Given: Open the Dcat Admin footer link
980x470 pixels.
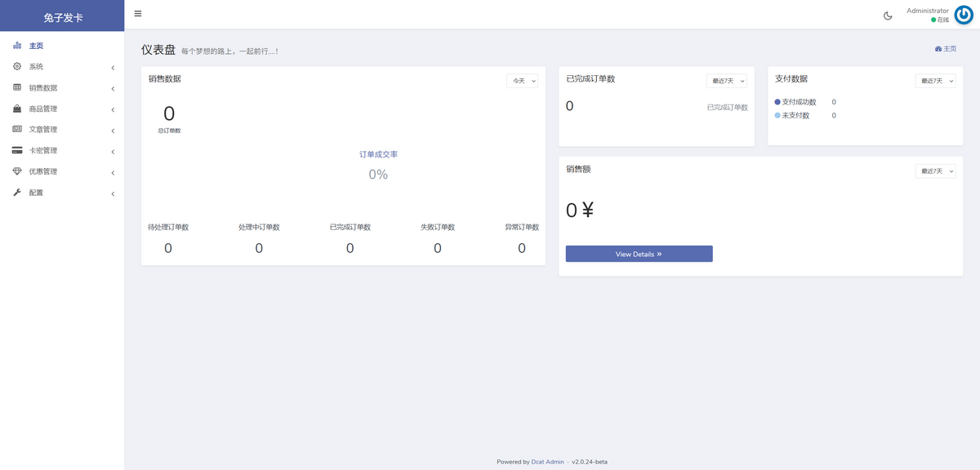Looking at the screenshot, I should tap(547, 462).
